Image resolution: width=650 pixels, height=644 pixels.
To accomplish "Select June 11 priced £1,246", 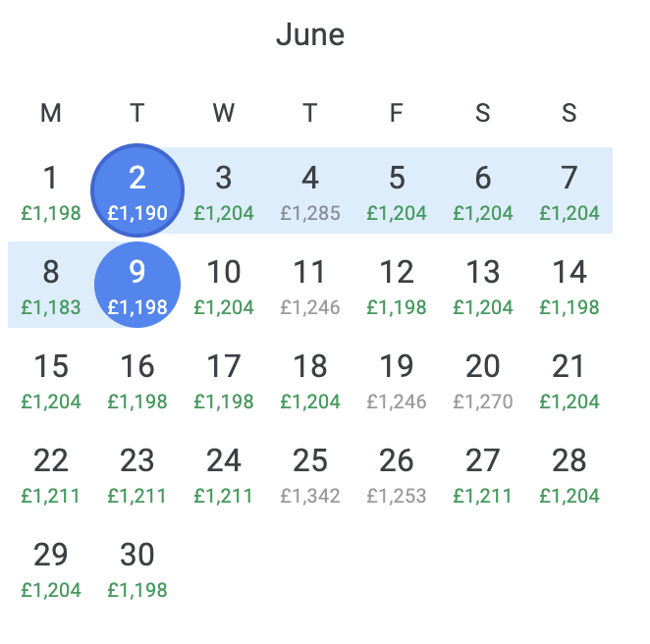I will click(x=310, y=285).
